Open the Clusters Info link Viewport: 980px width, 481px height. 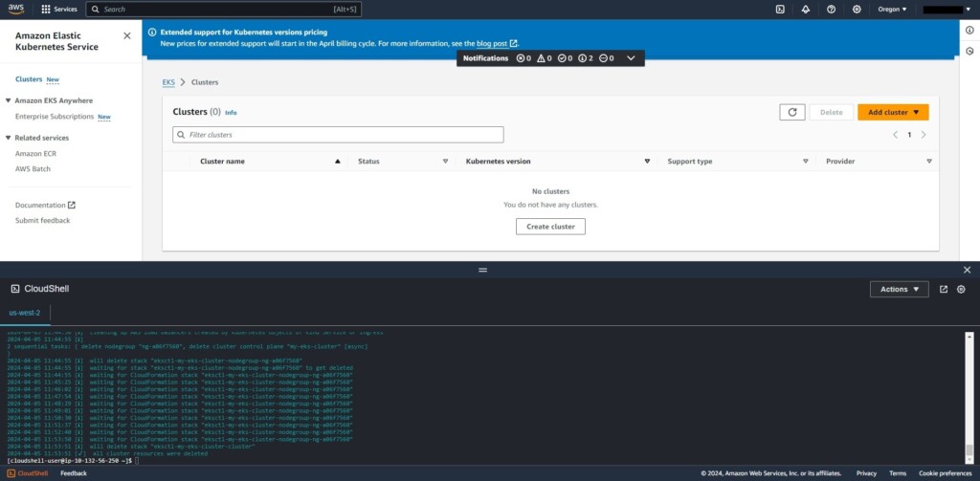tap(231, 113)
